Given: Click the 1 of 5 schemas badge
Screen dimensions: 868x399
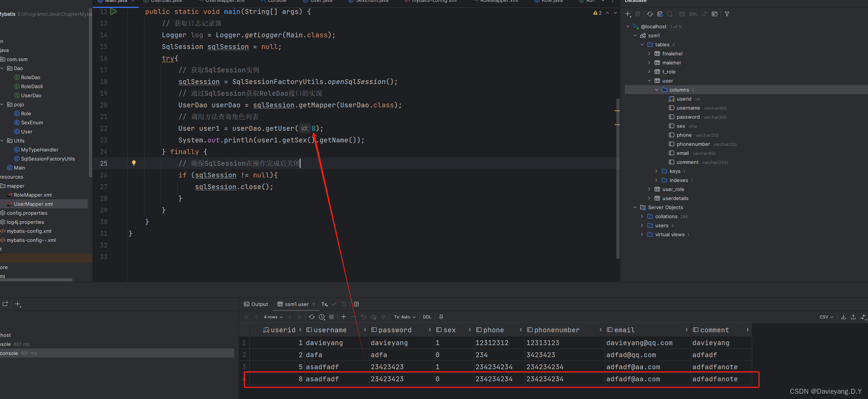Looking at the screenshot, I should point(676,27).
